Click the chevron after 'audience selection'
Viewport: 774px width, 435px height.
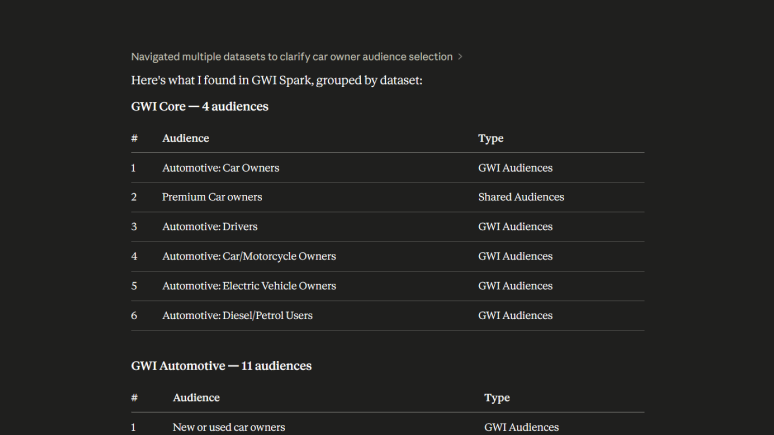(460, 57)
